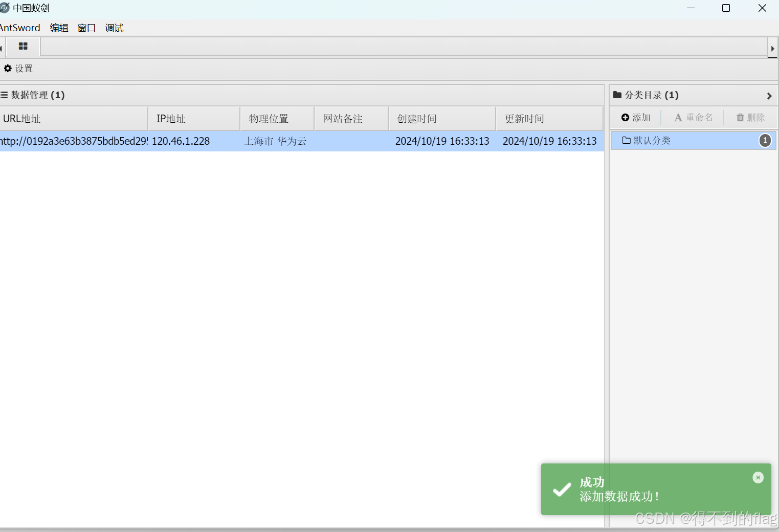779x532 pixels.
Task: Click the 删除 category button
Action: 751,118
